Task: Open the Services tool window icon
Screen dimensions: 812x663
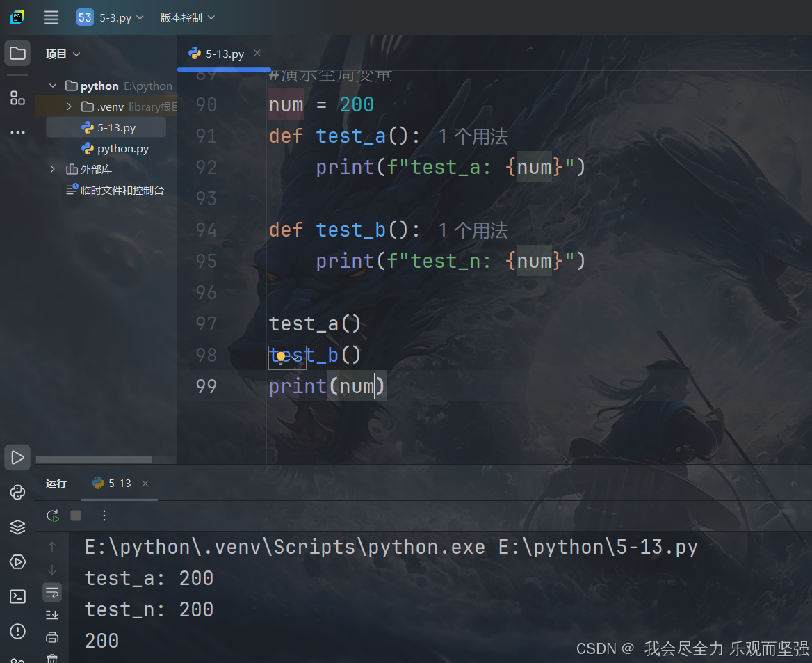Action: (x=17, y=562)
